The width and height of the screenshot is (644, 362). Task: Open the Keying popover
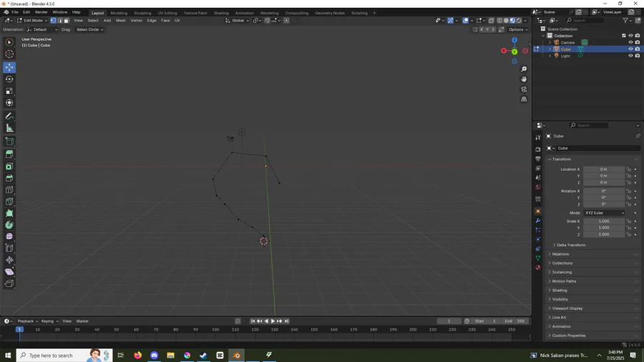[x=49, y=321]
